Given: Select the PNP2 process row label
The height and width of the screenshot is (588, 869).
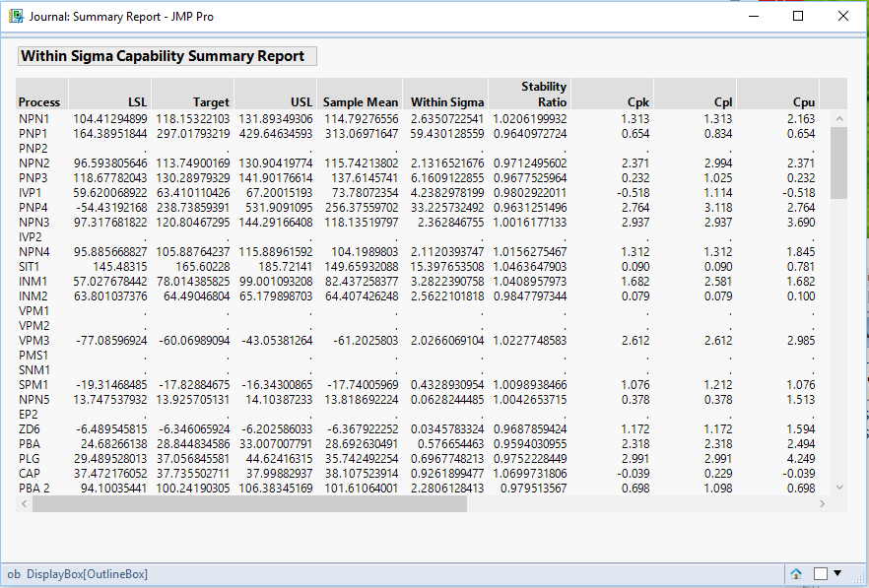Looking at the screenshot, I should click(x=33, y=149).
